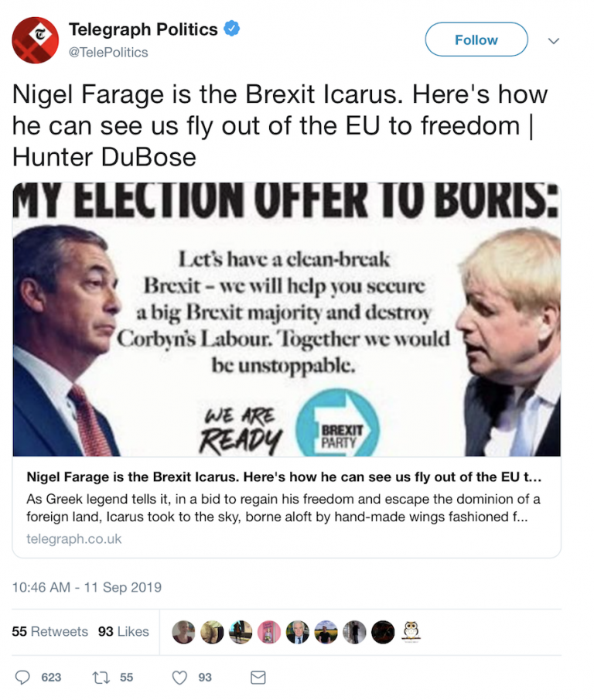Open the first liker avatar on the left
The image size is (594, 700).
pyautogui.click(x=184, y=632)
